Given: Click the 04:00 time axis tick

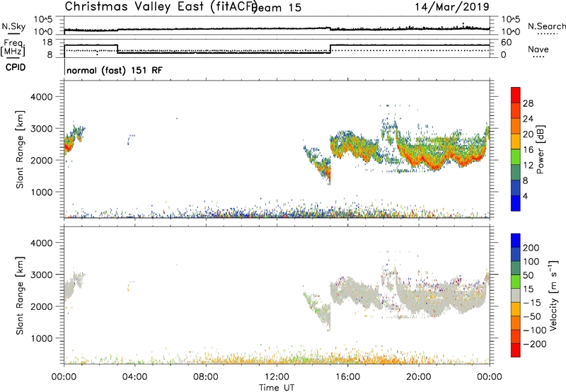Looking at the screenshot, I should click(x=135, y=377).
